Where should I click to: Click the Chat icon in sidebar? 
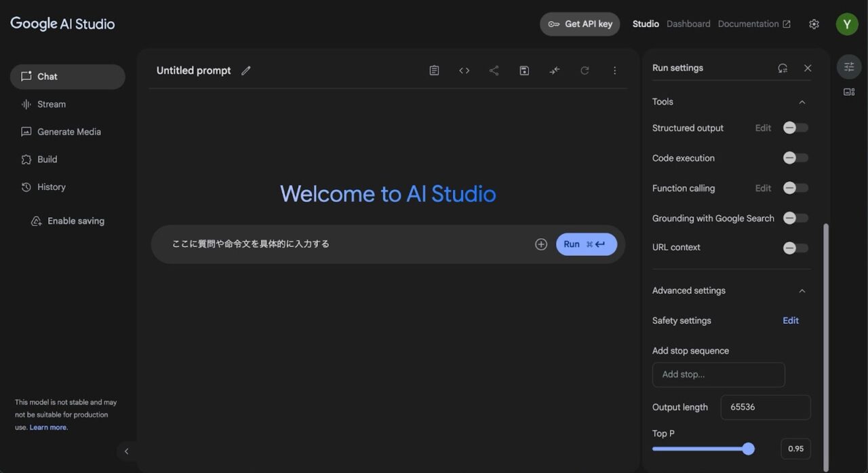pyautogui.click(x=26, y=77)
